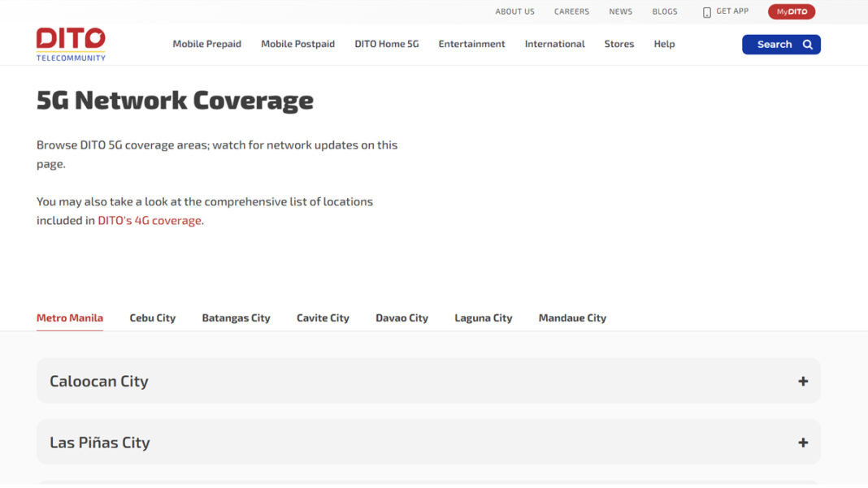Screen dimensions: 868x488
Task: Open the Mobile Postpaid menu
Action: 297,44
